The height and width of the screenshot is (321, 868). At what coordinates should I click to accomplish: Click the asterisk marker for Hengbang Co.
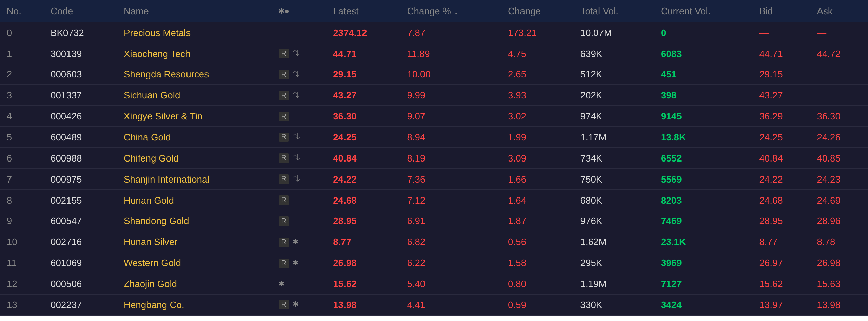tap(296, 304)
